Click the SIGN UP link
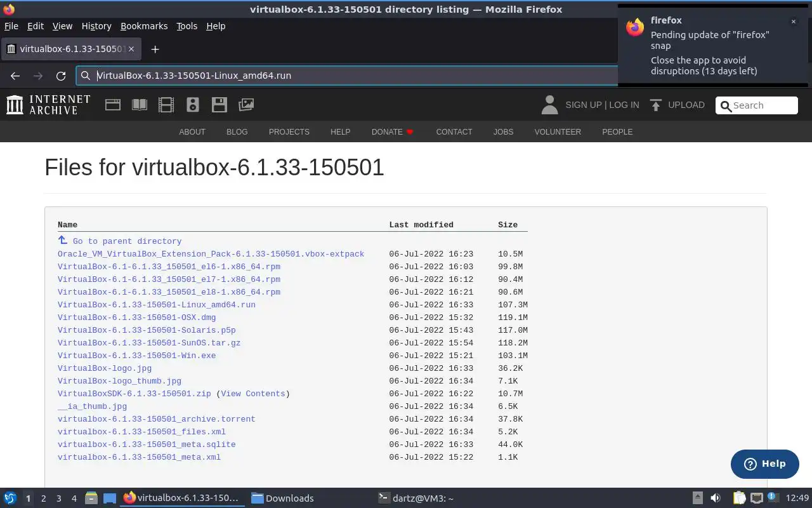This screenshot has width=812, height=508. pyautogui.click(x=583, y=105)
